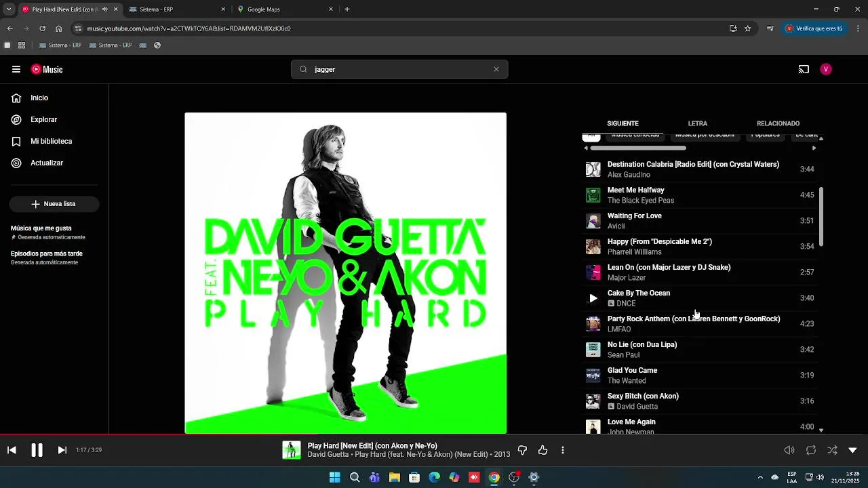The image size is (868, 488).
Task: Open the cast to device icon
Action: pyautogui.click(x=804, y=69)
